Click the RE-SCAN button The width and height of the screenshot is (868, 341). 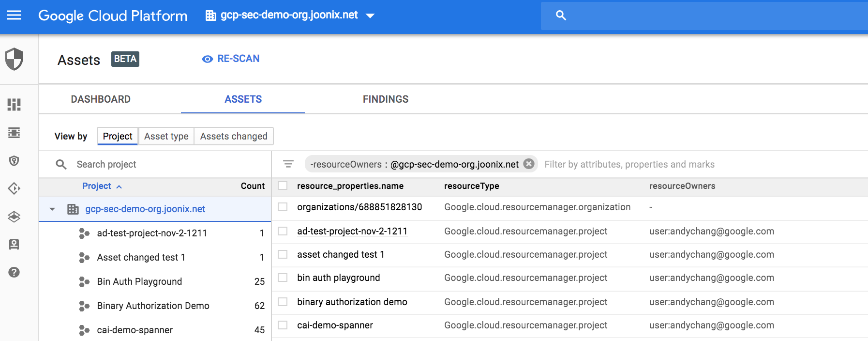(x=231, y=59)
